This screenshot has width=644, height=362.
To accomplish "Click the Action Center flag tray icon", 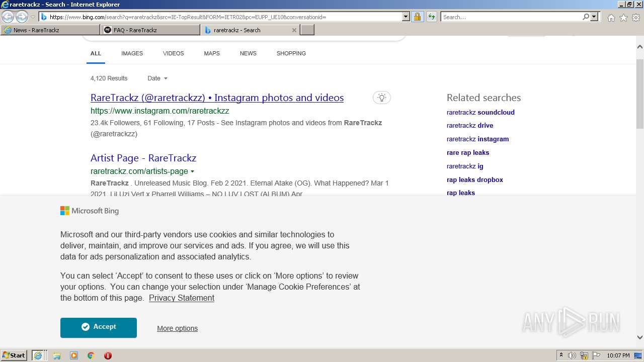I will click(x=596, y=355).
